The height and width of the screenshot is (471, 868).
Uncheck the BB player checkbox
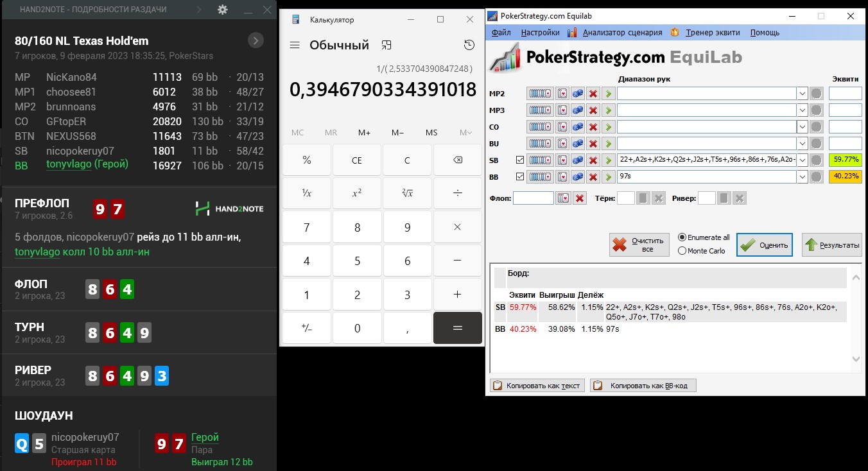[x=520, y=176]
